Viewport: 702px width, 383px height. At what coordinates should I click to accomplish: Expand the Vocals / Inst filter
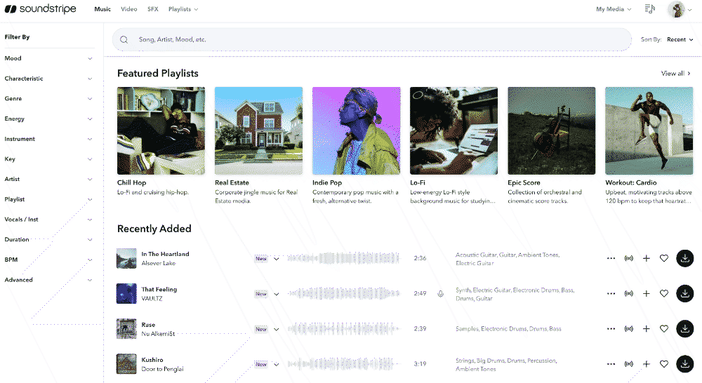pos(48,219)
